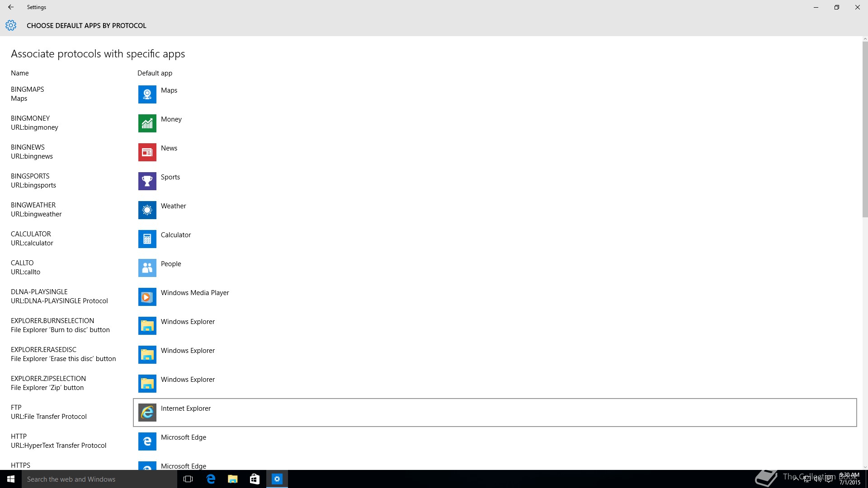
Task: Click the Settings gear icon in header
Action: coord(11,25)
